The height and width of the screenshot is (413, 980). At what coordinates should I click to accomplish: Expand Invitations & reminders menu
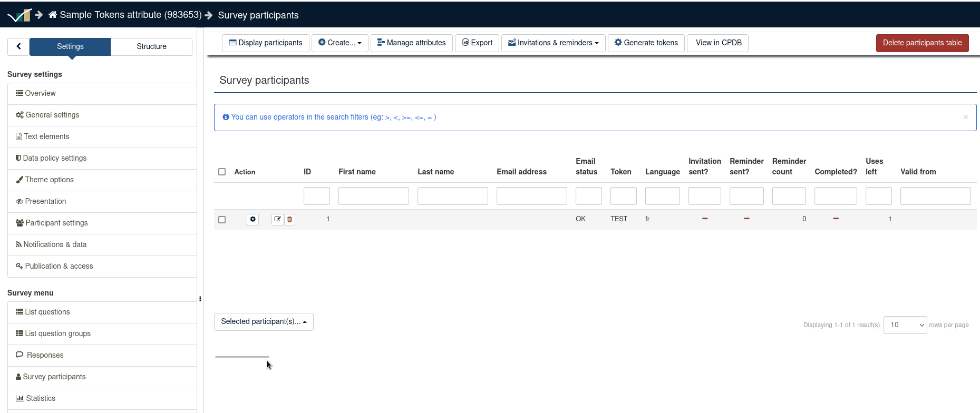pyautogui.click(x=553, y=43)
